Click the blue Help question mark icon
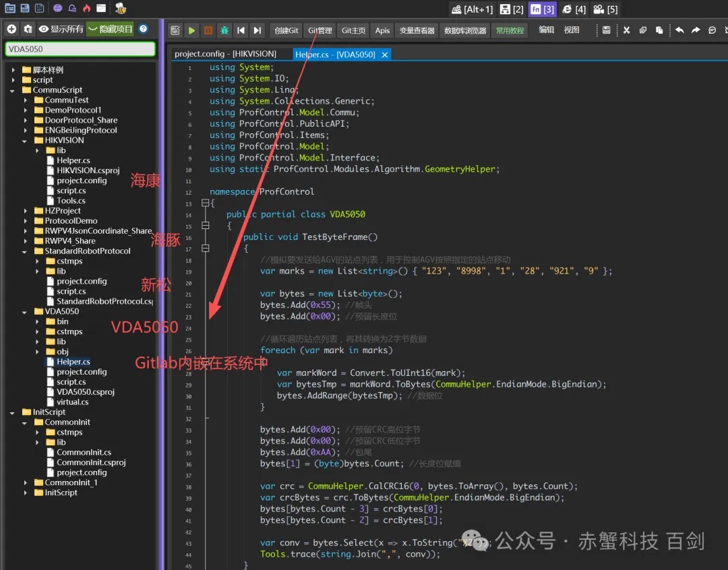This screenshot has width=728, height=570. coord(144,29)
